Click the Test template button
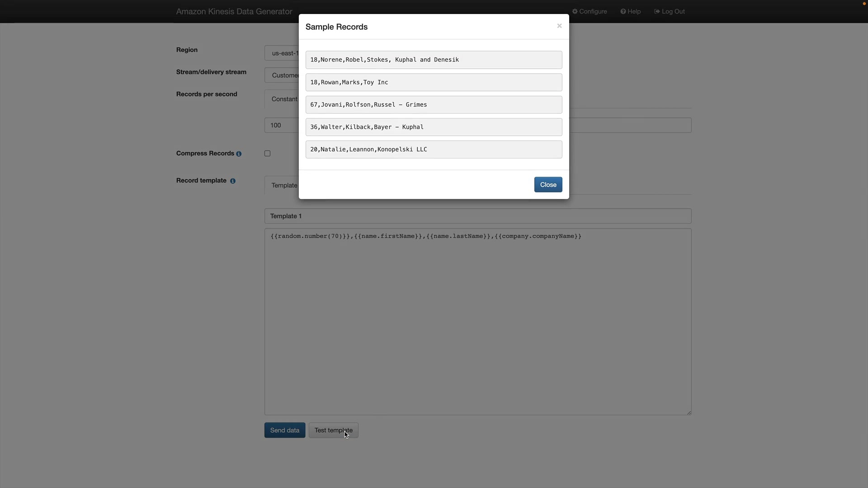868x488 pixels. (333, 430)
